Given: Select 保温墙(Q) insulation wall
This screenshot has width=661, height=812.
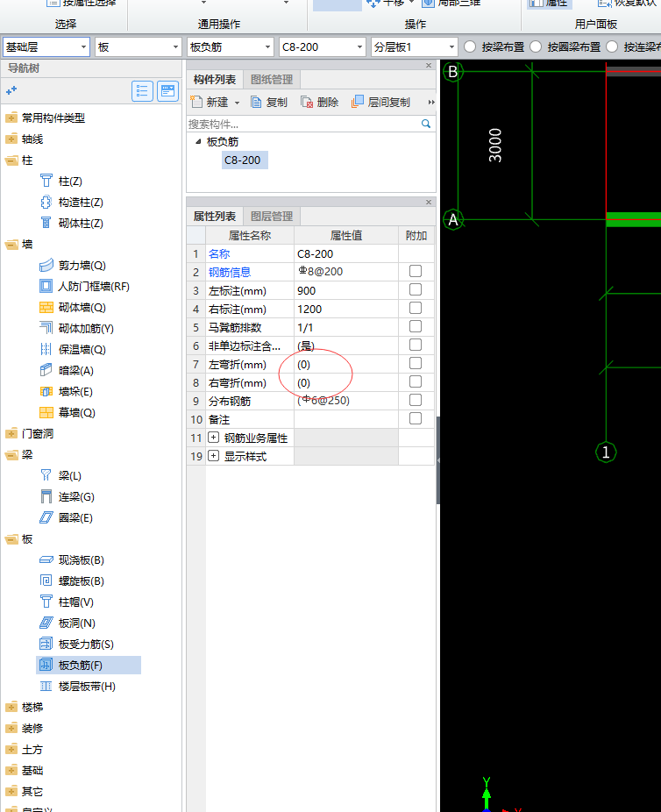Looking at the screenshot, I should [82, 350].
